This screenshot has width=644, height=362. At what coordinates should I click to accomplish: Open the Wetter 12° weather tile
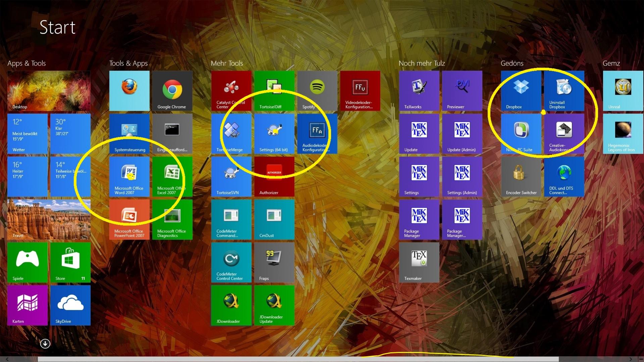[28, 134]
